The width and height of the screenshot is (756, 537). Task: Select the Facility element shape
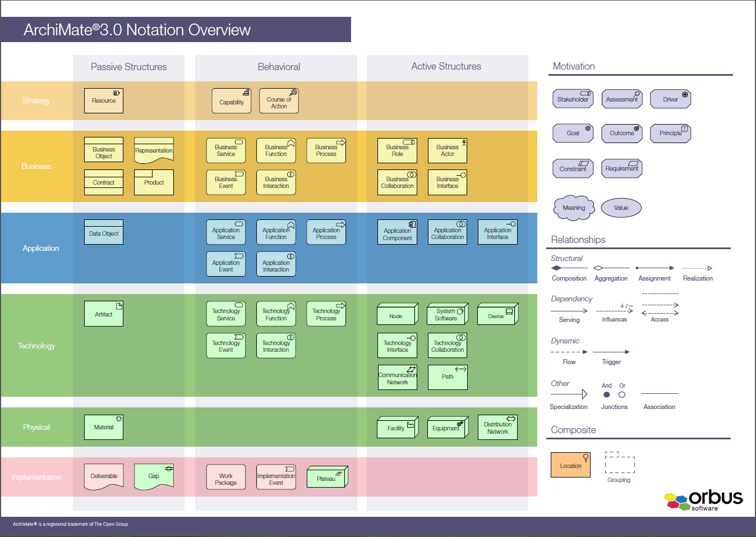point(398,428)
